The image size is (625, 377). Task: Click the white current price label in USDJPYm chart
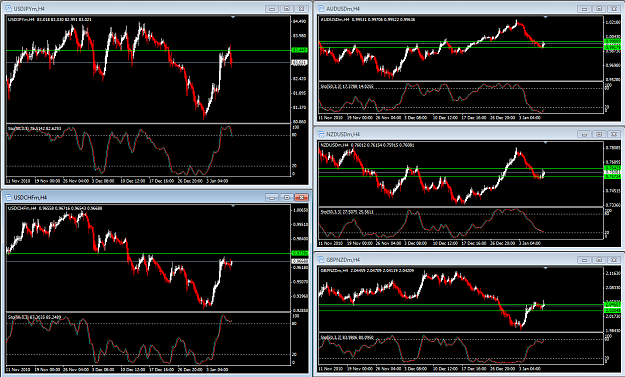(300, 63)
